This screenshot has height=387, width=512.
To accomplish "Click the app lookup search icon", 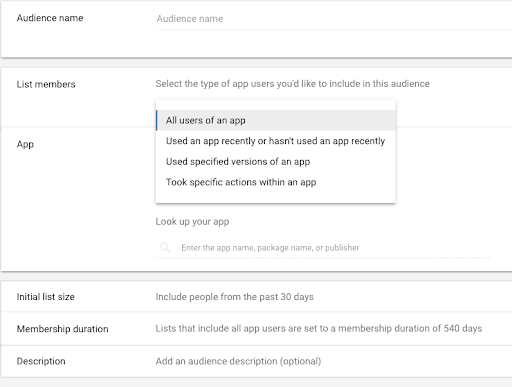I will tap(165, 248).
